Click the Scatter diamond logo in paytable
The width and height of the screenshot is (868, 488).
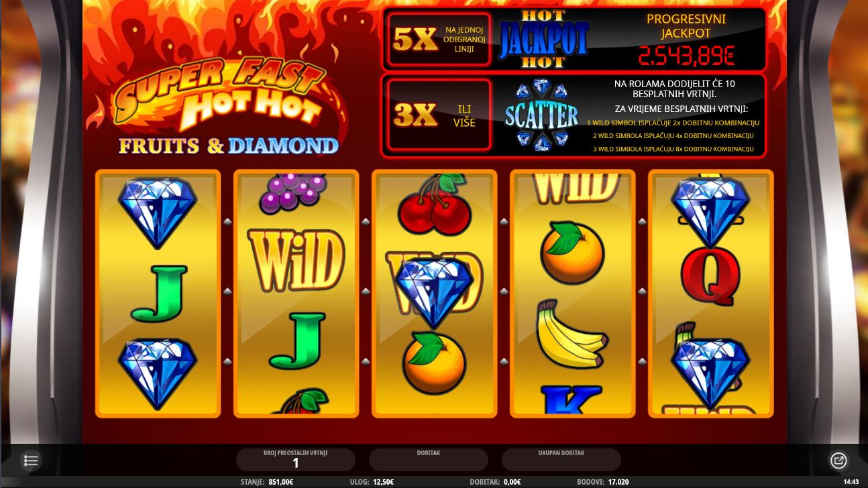(x=541, y=115)
